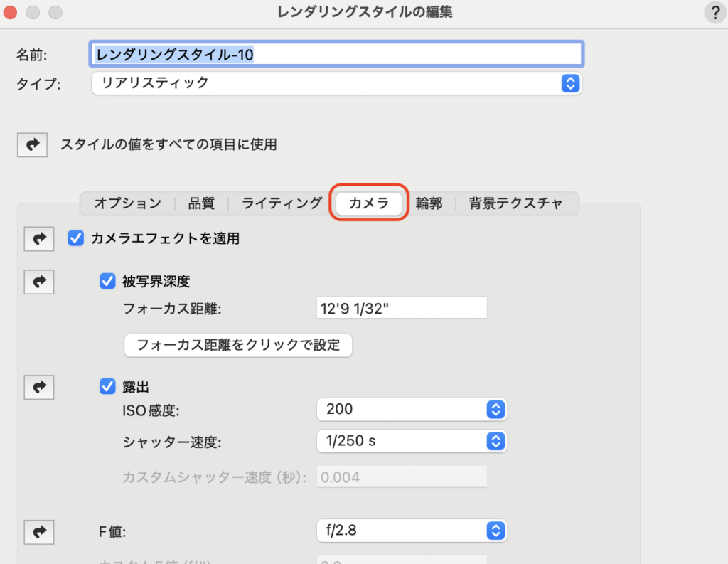Click style arrow icon beside 被写界深度
Image resolution: width=728 pixels, height=564 pixels.
click(x=39, y=282)
